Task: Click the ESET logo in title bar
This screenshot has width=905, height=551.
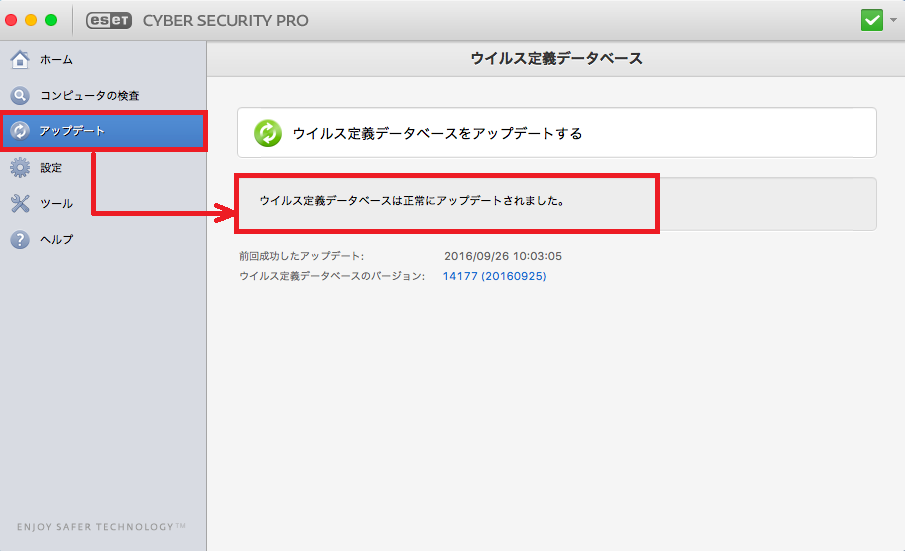Action: pos(109,21)
